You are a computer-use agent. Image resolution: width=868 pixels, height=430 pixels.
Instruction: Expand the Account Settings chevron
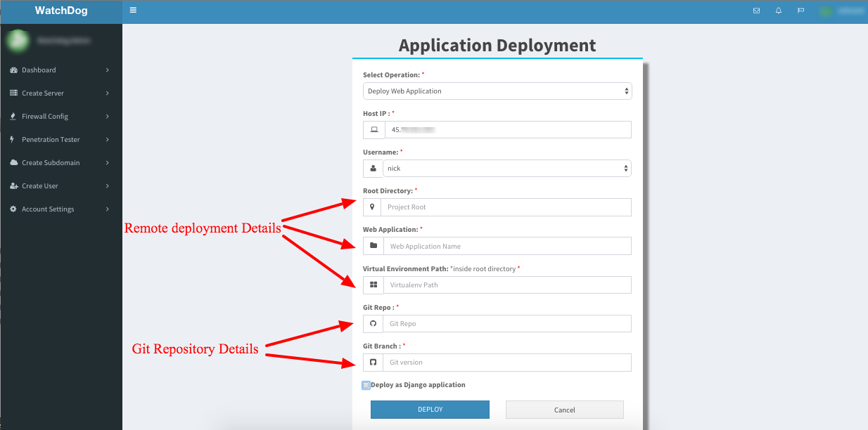108,209
